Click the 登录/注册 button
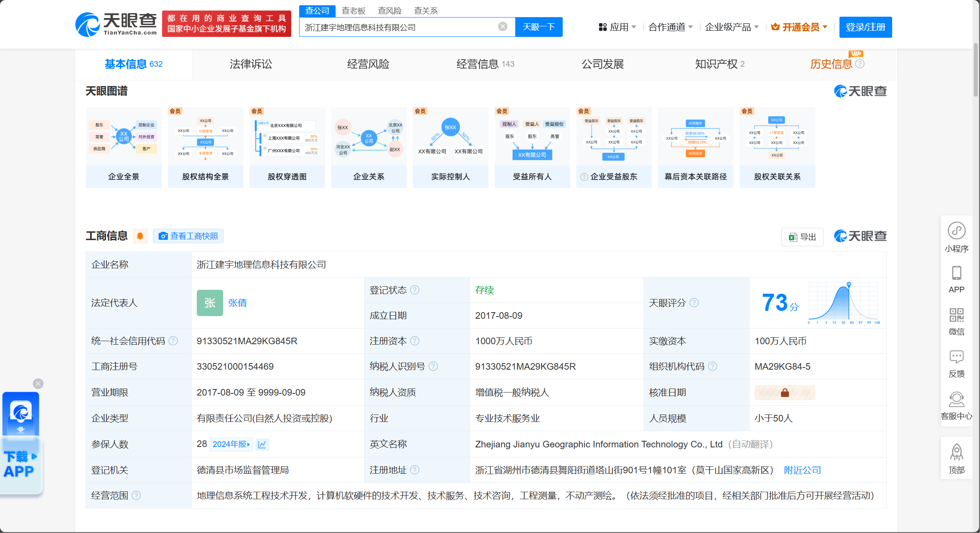 pyautogui.click(x=865, y=27)
